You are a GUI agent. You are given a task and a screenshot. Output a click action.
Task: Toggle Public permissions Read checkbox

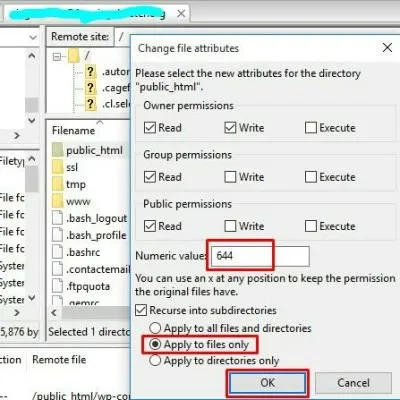coord(150,226)
